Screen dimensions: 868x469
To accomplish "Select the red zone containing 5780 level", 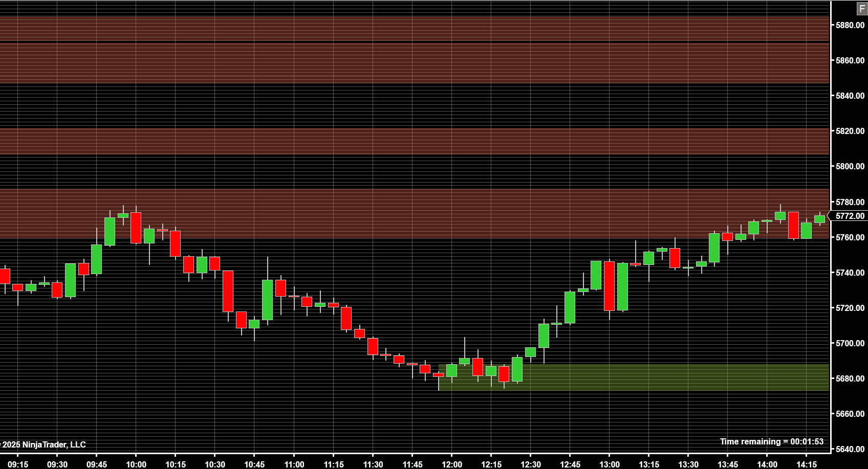I will click(414, 214).
